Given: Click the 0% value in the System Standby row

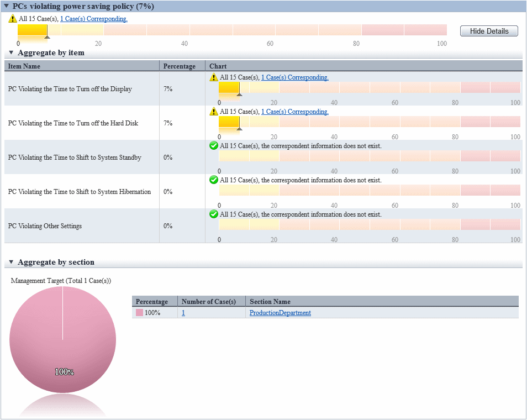Looking at the screenshot, I should click(x=168, y=158).
